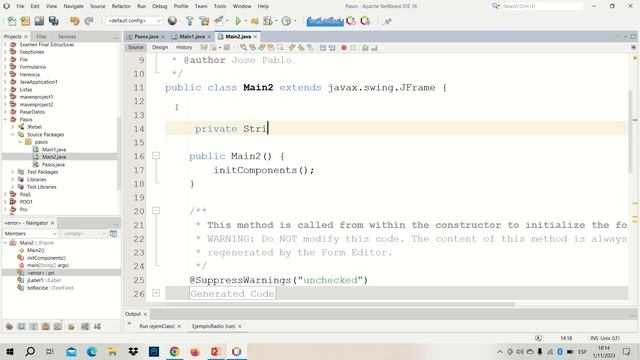Click the memory usage garbage collect bar

coord(324,21)
